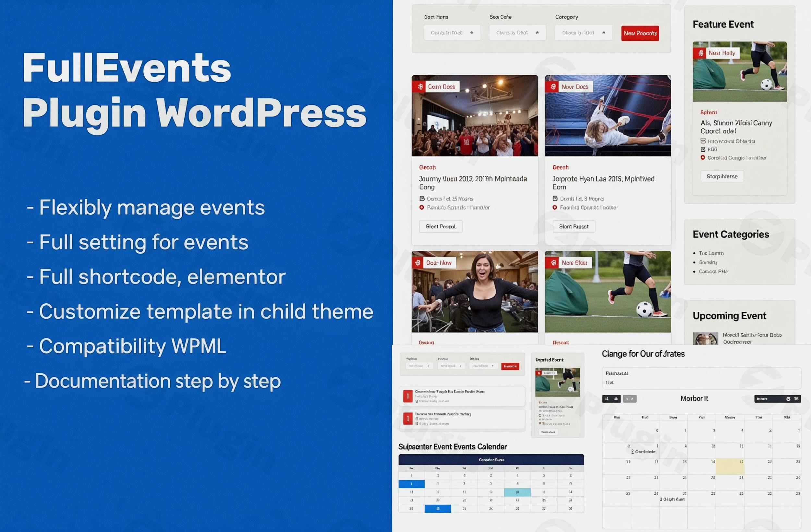The width and height of the screenshot is (811, 532).
Task: Click the dark blue header of the small calendar
Action: 491,460
